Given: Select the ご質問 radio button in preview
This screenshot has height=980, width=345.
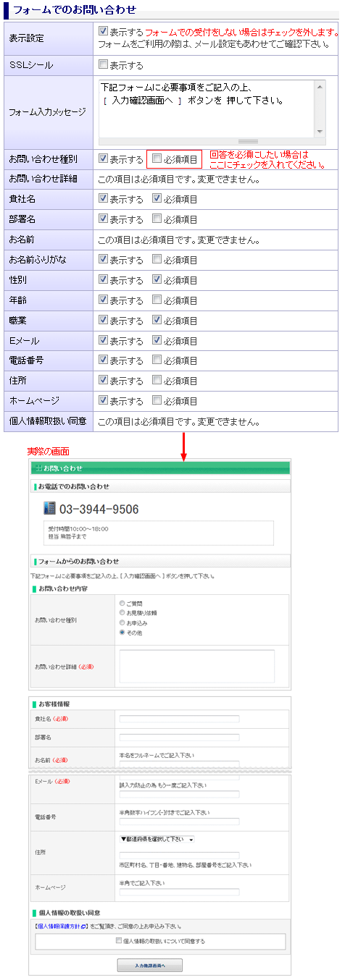Looking at the screenshot, I should [x=122, y=602].
